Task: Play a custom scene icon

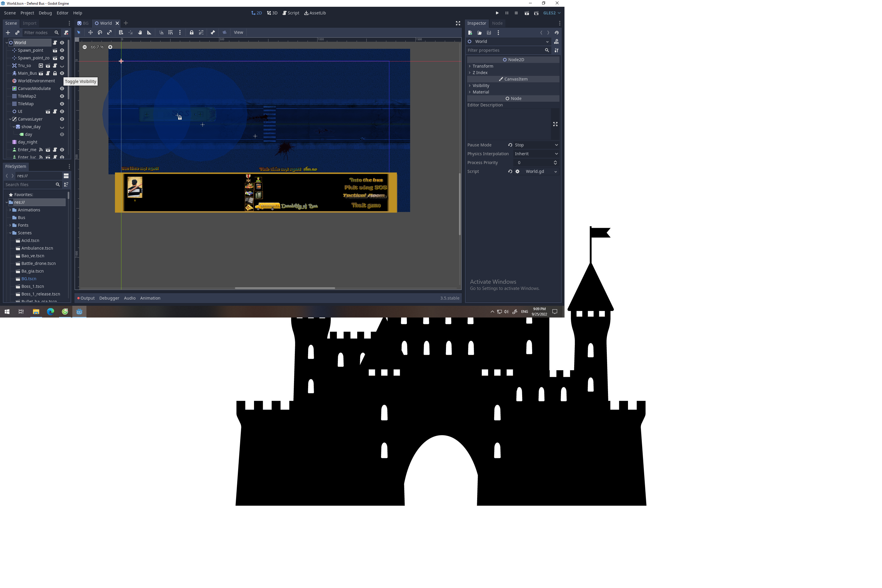Action: [x=536, y=13]
